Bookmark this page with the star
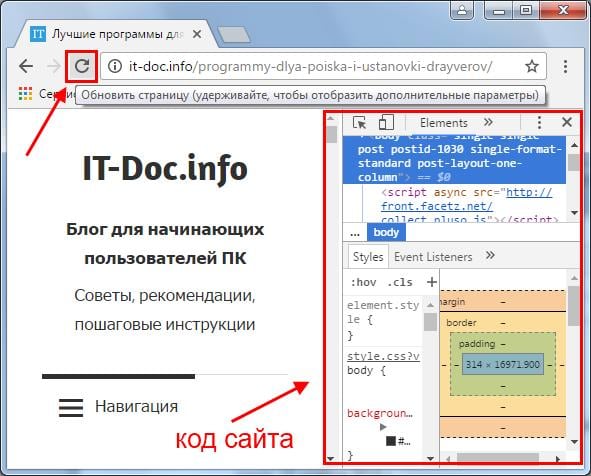591x476 pixels. click(532, 66)
